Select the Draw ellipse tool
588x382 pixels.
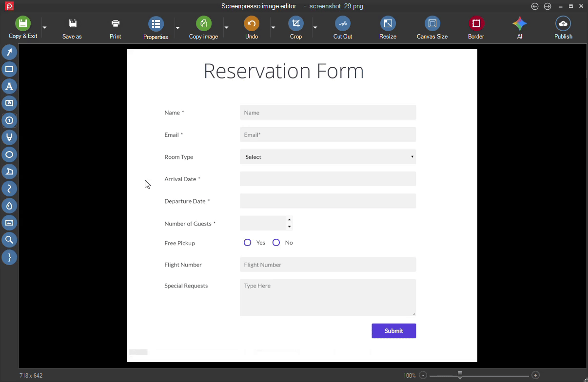pyautogui.click(x=9, y=154)
